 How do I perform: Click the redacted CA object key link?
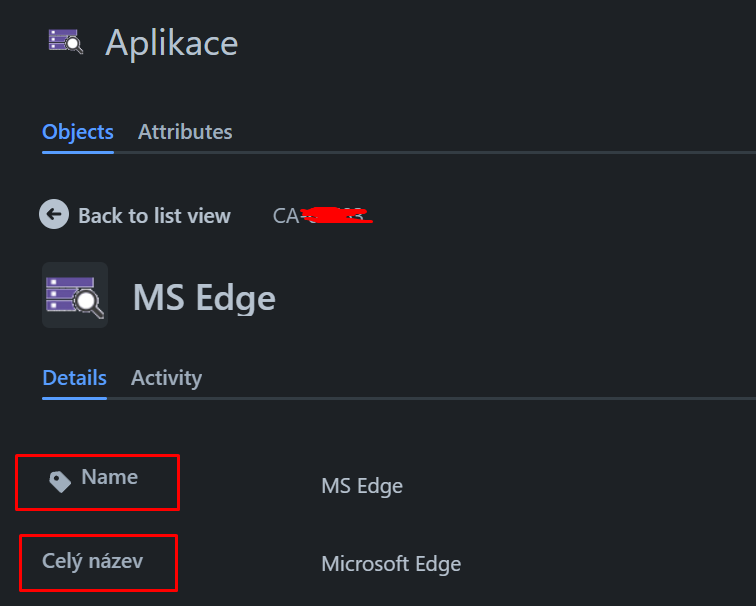[323, 215]
